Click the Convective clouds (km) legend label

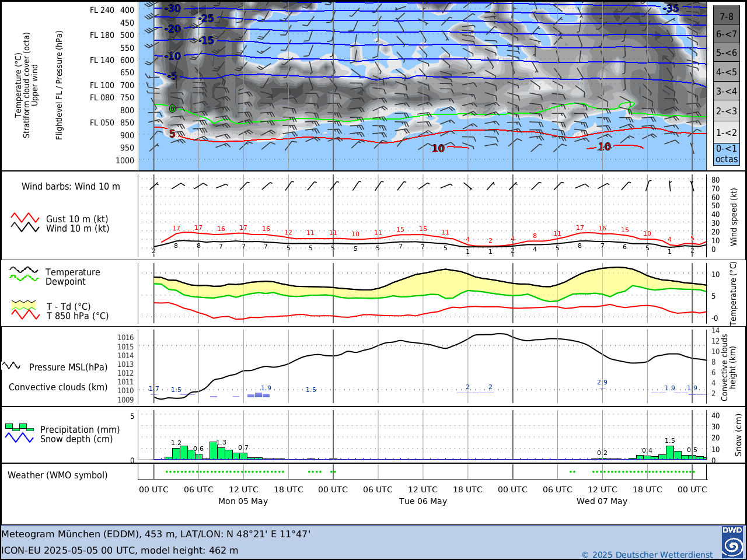[x=58, y=387]
